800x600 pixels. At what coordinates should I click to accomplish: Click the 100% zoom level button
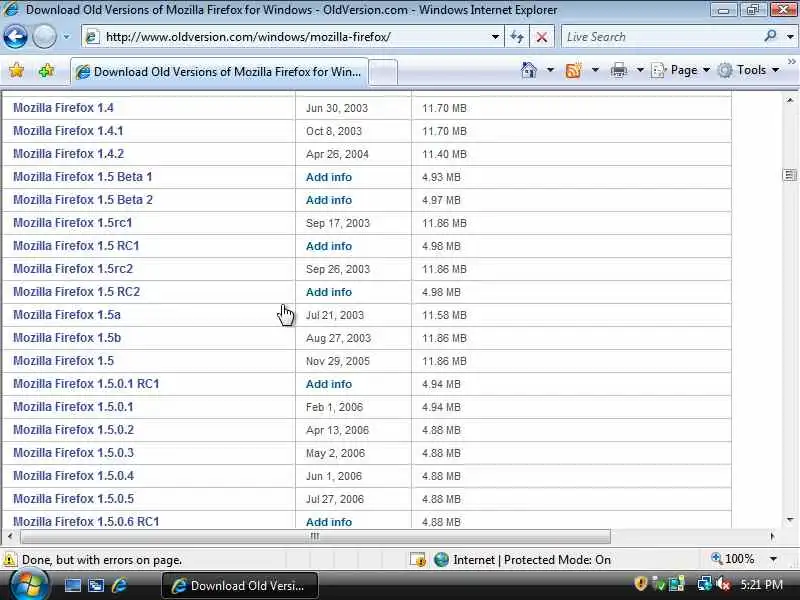coord(733,559)
